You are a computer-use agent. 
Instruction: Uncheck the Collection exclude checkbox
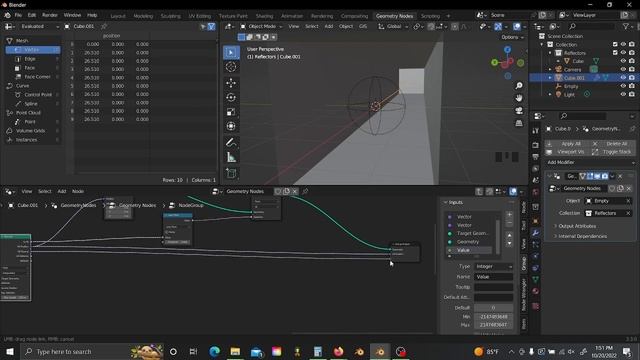pyautogui.click(x=615, y=44)
